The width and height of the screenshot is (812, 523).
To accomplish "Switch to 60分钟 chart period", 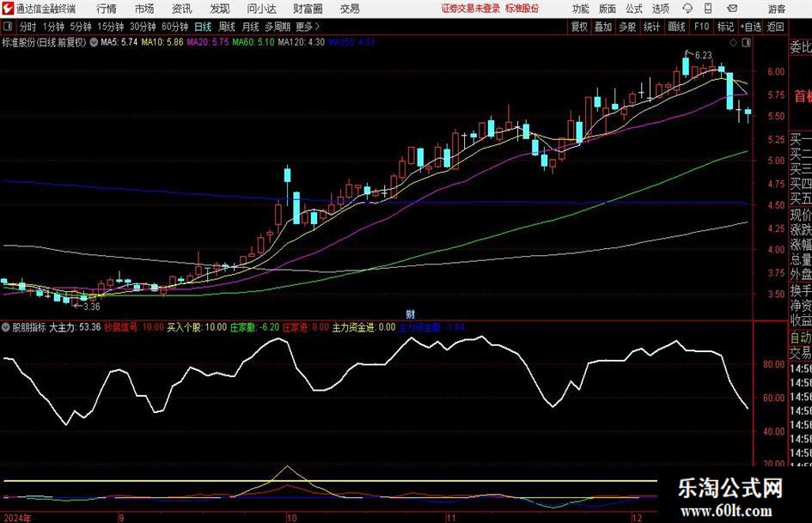I will coord(175,27).
